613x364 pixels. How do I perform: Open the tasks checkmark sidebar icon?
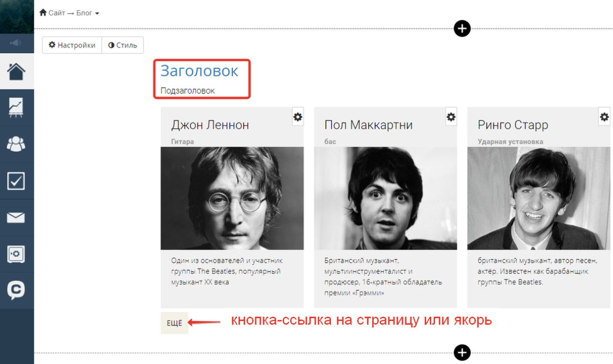pyautogui.click(x=16, y=181)
